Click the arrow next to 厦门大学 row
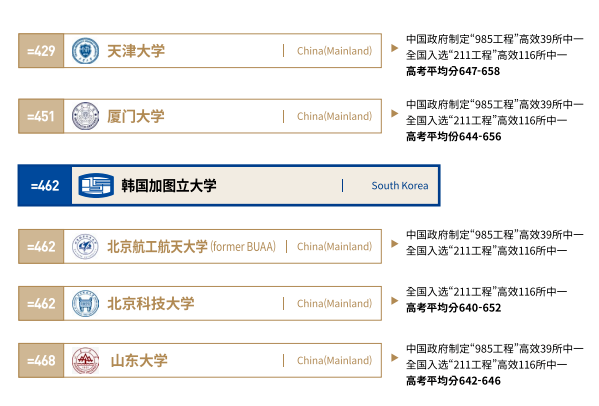Viewport: 599px width, 406px height. point(395,113)
